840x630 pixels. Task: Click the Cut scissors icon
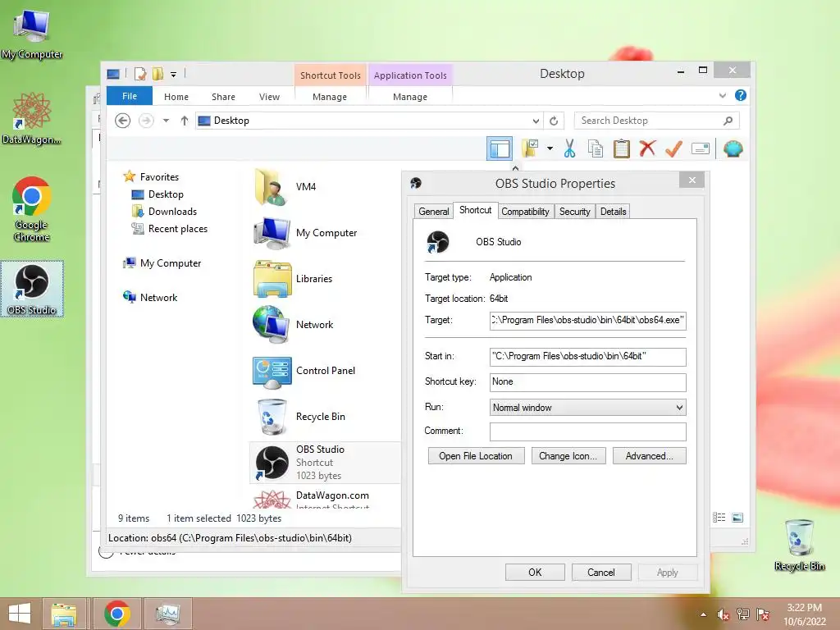coord(569,148)
